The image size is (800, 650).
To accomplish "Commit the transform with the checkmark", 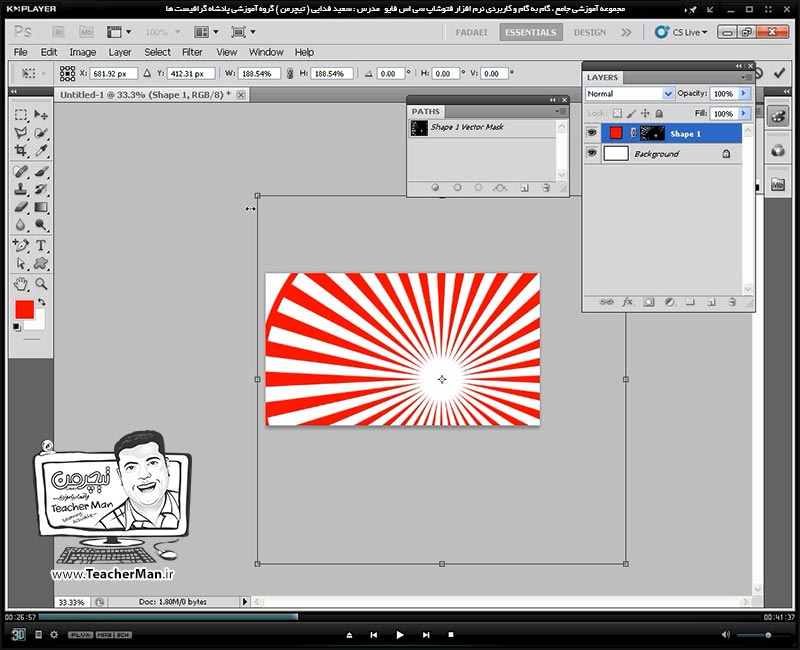I will pyautogui.click(x=779, y=73).
